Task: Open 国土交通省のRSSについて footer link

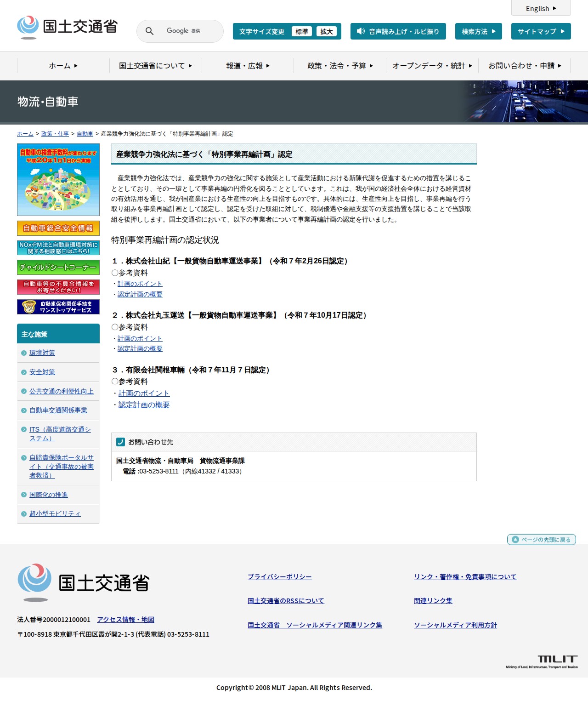Action: pos(286,601)
